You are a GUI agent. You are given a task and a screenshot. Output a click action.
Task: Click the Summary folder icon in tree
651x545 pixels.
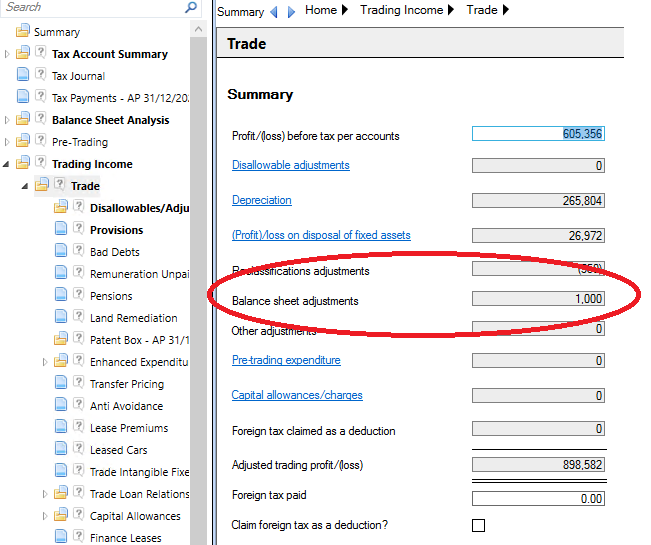tap(22, 30)
